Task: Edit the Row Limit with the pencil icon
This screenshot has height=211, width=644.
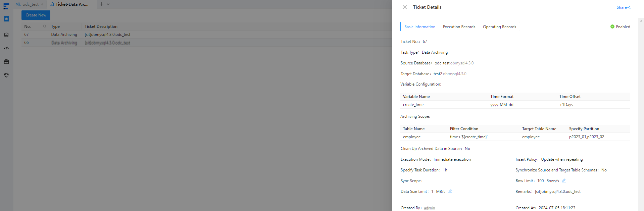Action: tap(564, 180)
